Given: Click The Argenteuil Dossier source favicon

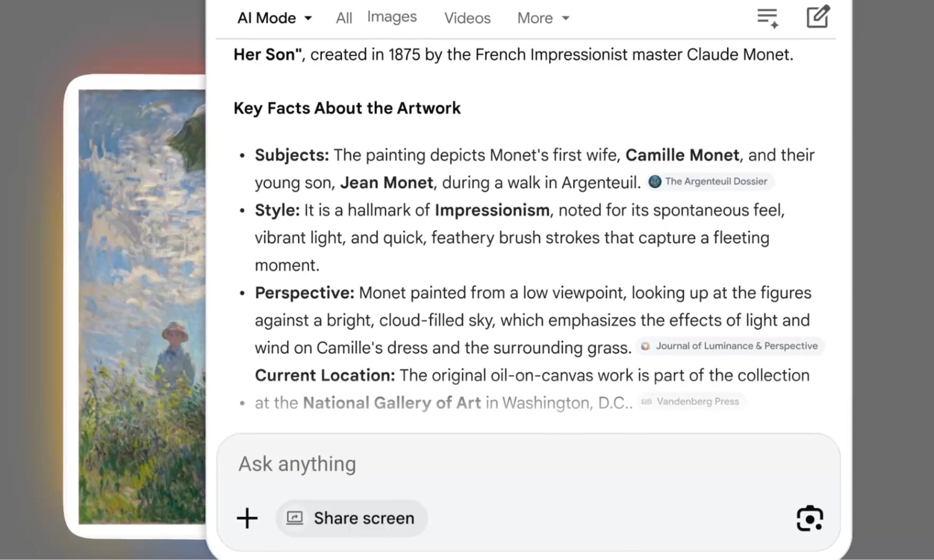Looking at the screenshot, I should click(654, 182).
